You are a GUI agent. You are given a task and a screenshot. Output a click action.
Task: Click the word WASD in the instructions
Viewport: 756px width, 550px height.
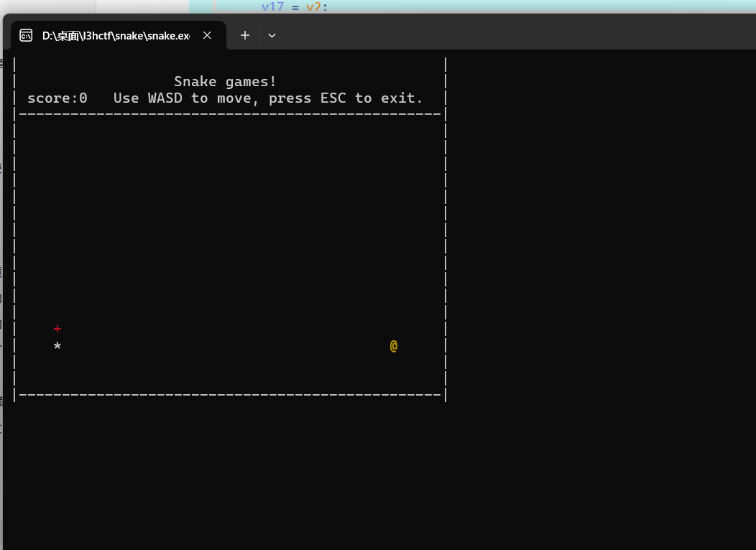coord(165,98)
